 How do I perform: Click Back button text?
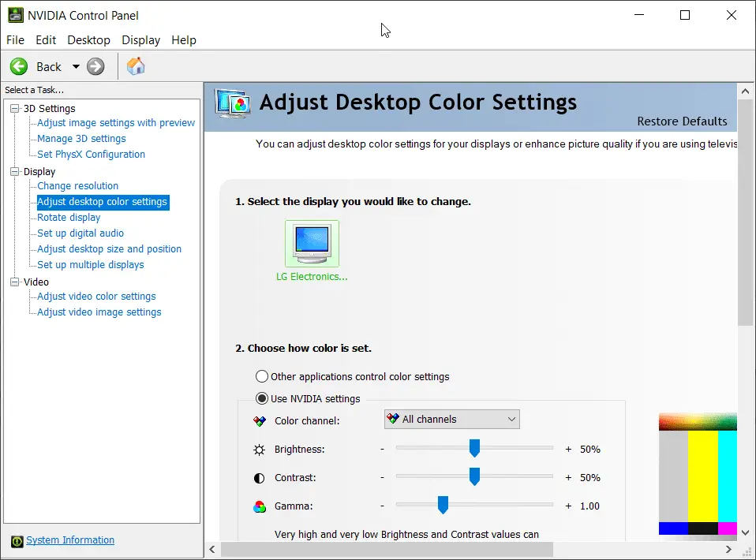(49, 67)
